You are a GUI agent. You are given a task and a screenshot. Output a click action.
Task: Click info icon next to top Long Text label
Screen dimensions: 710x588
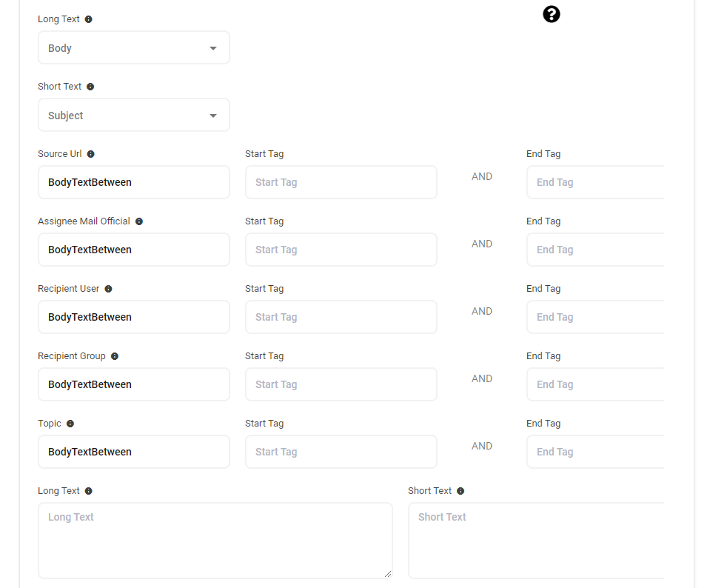point(89,19)
